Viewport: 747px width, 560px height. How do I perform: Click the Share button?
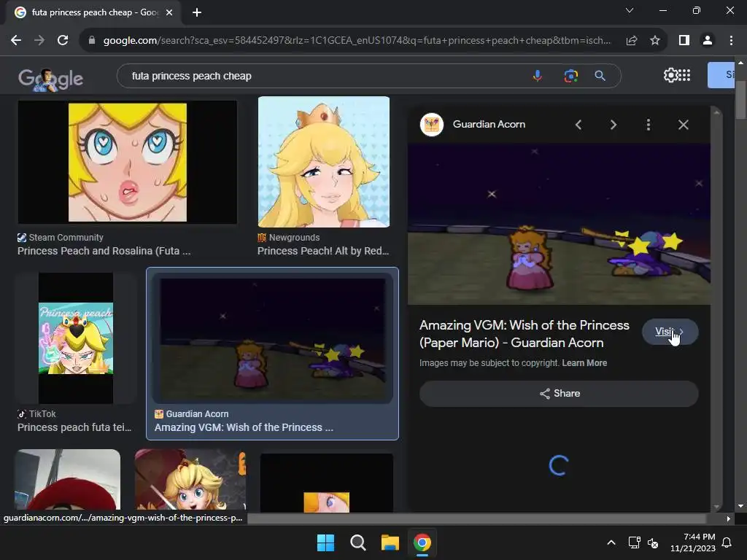coord(559,393)
